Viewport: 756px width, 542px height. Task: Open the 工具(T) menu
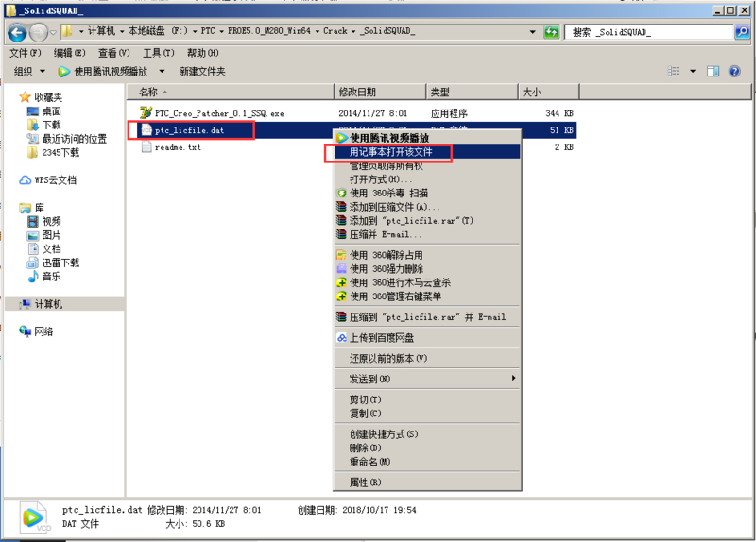point(159,53)
